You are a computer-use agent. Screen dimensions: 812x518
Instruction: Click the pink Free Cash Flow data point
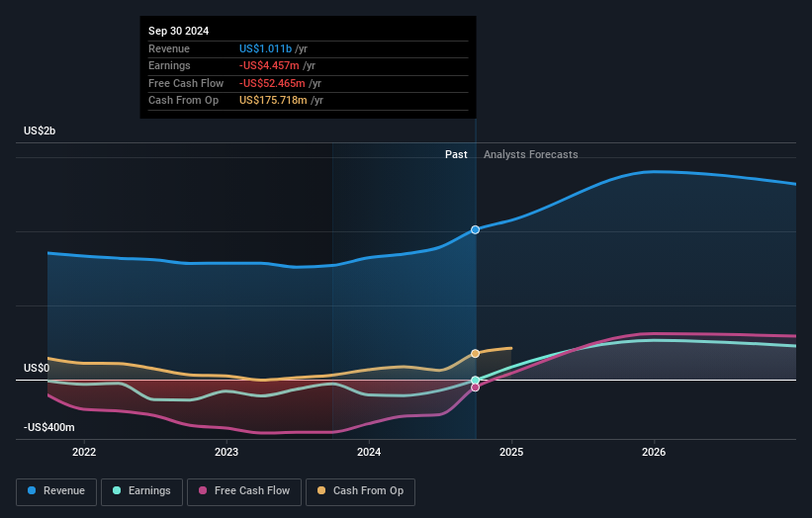(x=475, y=388)
